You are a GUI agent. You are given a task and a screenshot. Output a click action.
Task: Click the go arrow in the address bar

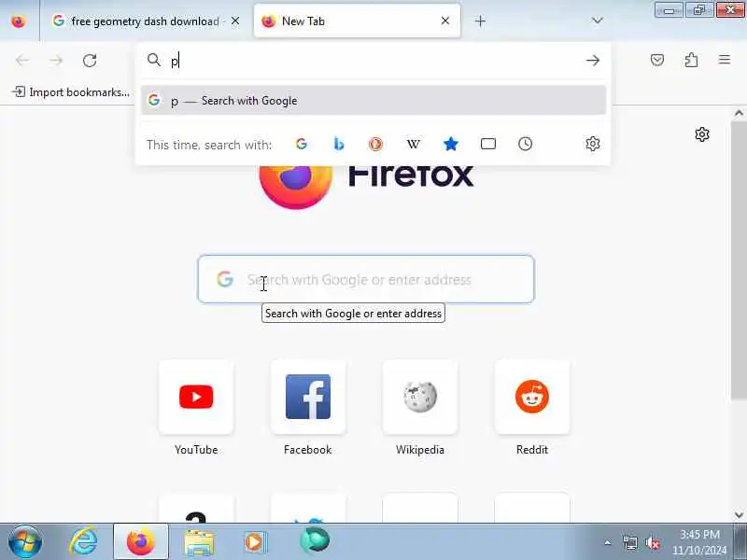593,60
